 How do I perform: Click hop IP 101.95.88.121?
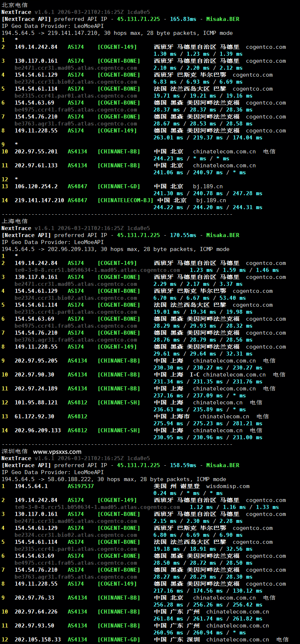(36, 403)
